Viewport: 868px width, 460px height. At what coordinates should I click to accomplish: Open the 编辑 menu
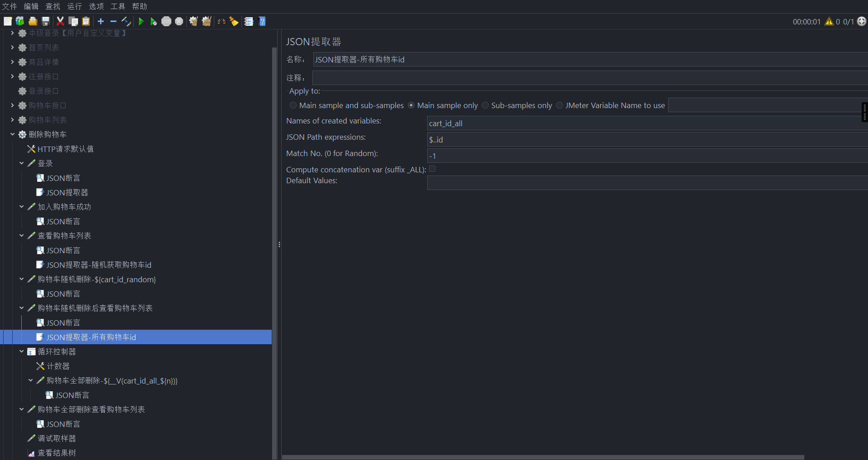tap(31, 6)
